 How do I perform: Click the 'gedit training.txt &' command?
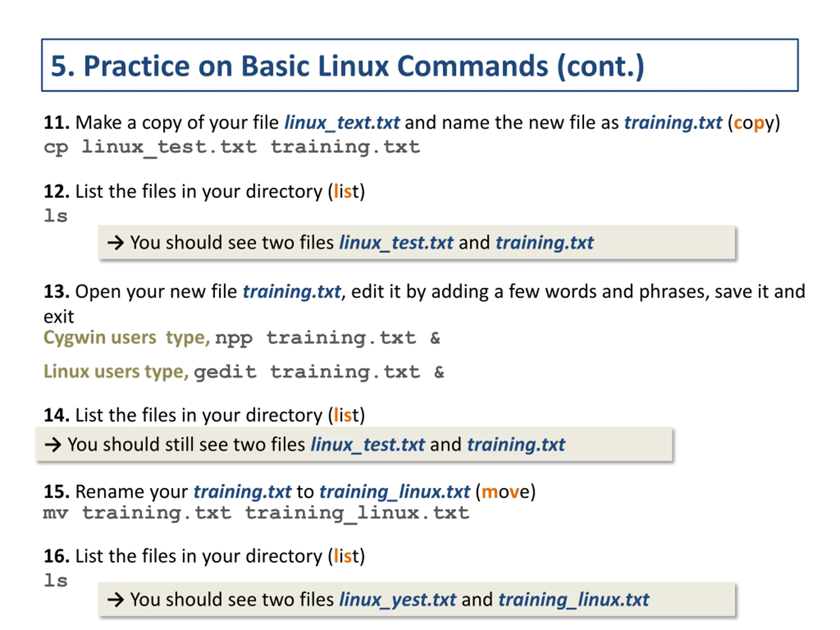(319, 372)
